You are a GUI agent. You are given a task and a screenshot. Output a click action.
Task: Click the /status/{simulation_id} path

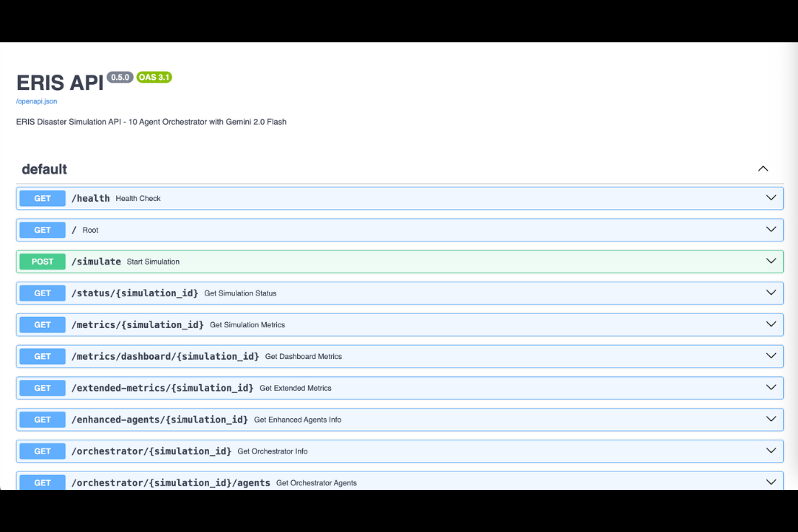coord(135,293)
